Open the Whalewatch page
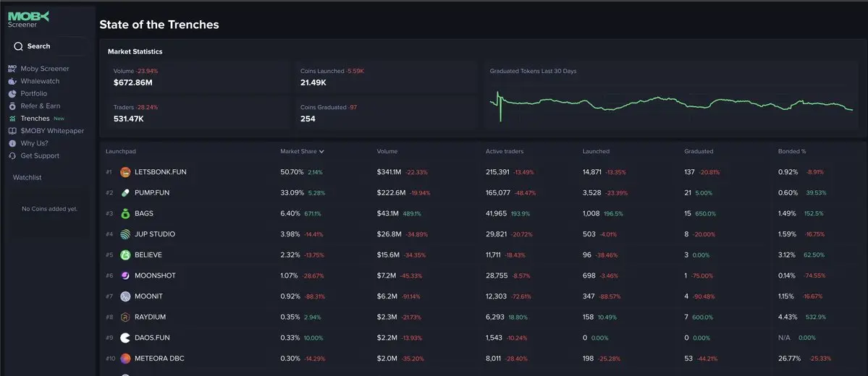The height and width of the screenshot is (376, 868). tap(40, 81)
